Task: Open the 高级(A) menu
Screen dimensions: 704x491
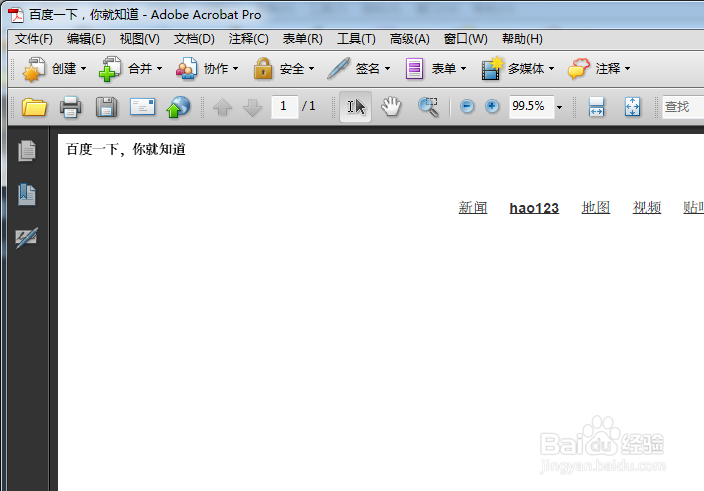Action: (409, 39)
